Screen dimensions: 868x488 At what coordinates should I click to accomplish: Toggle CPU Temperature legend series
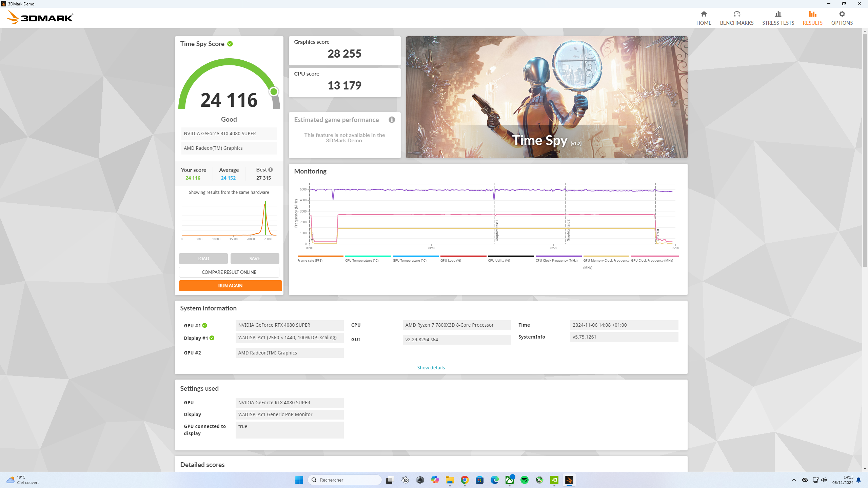click(x=361, y=260)
